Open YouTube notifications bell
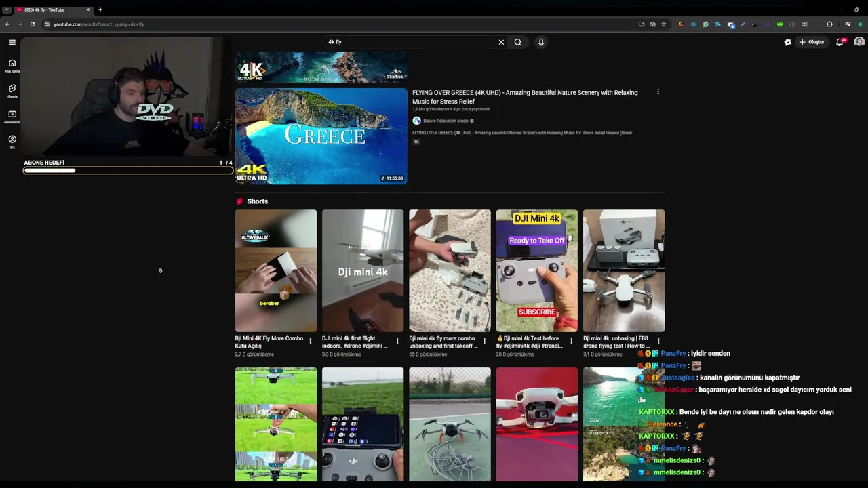The image size is (868, 488). point(840,42)
